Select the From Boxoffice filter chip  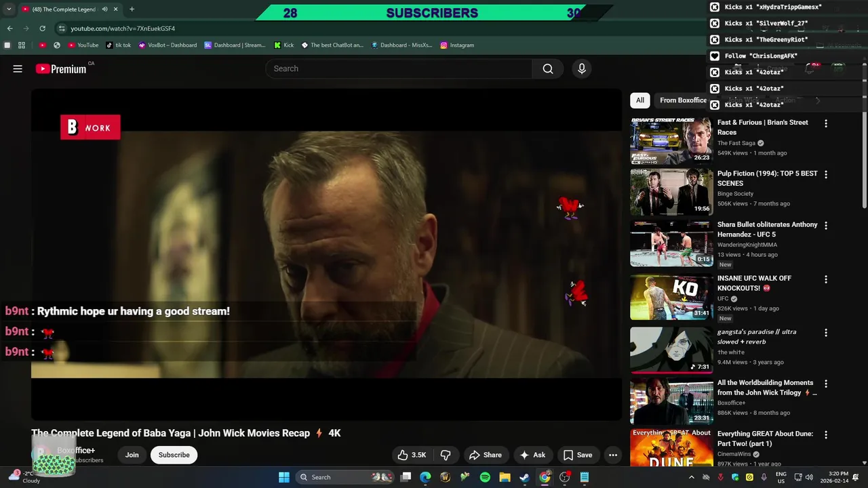[x=683, y=100]
